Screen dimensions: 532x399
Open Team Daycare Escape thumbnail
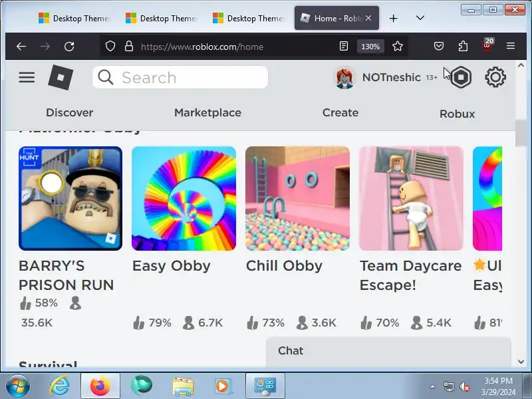[411, 198]
